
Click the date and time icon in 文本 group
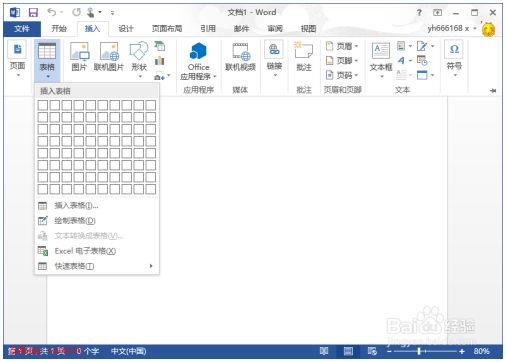tap(422, 61)
